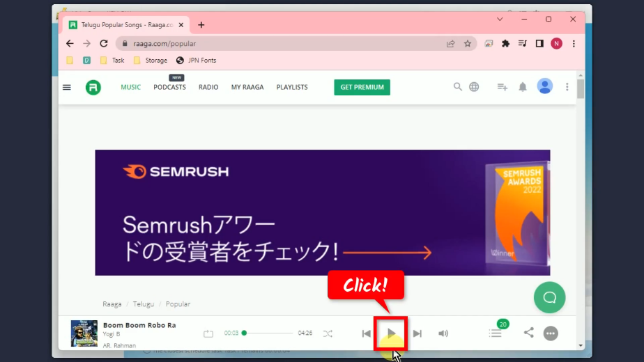Open a new browser tab
Image resolution: width=644 pixels, height=362 pixels.
201,25
